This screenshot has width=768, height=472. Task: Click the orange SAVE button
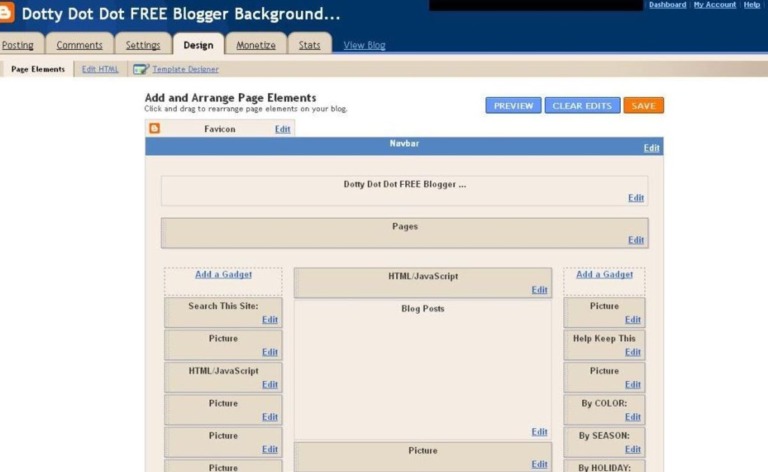click(643, 106)
